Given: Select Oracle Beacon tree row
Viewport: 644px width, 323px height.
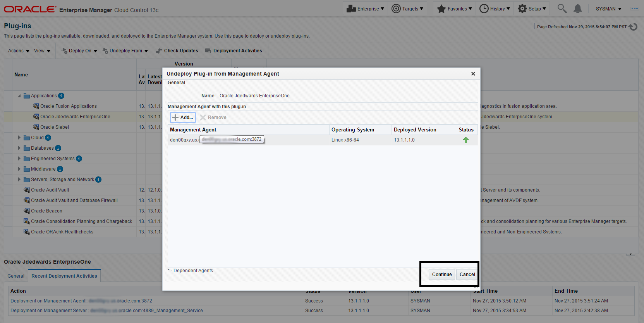Looking at the screenshot, I should pos(46,211).
